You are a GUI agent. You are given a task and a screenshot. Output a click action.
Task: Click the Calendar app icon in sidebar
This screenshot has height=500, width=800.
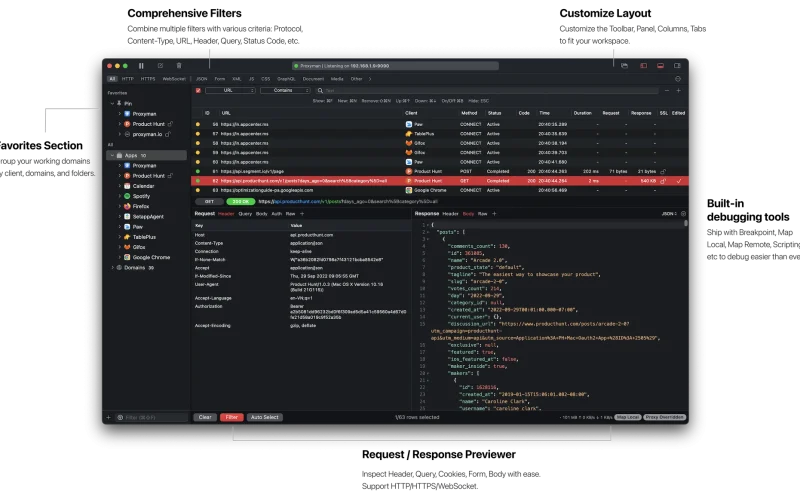point(127,186)
